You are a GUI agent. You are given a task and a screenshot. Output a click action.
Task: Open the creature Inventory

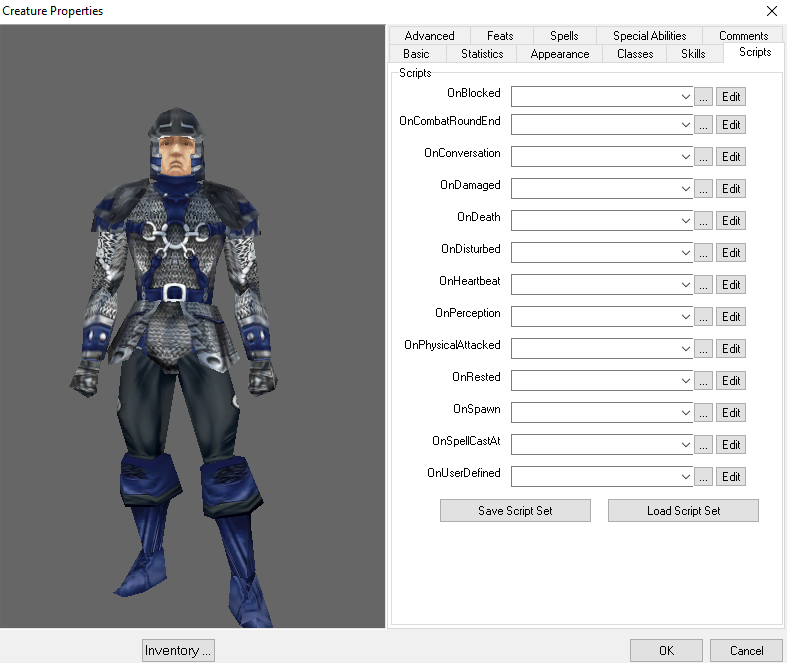(178, 650)
